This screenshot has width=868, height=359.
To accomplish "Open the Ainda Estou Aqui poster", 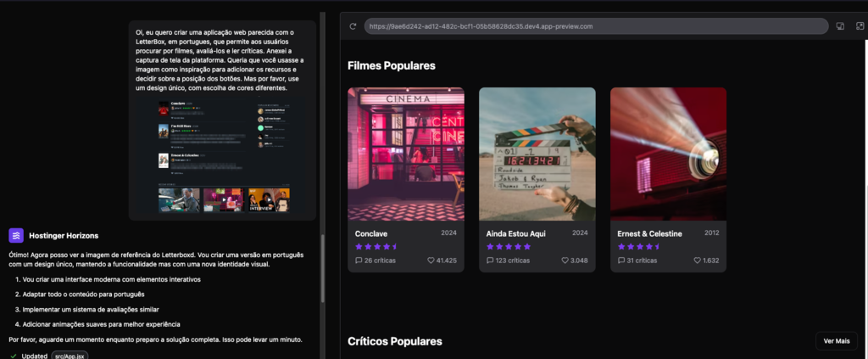I will [537, 154].
